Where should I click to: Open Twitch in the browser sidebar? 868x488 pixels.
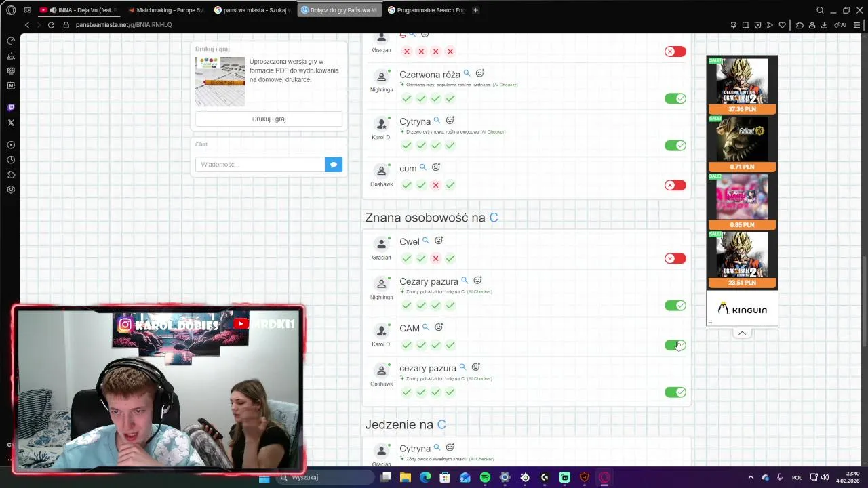pos(11,108)
